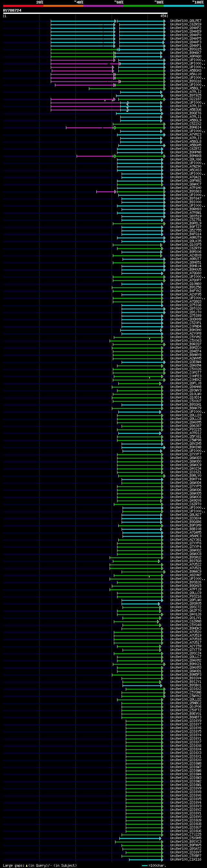
Task: Select hit label UniRef100_A5BGL7
Action: 186,88
